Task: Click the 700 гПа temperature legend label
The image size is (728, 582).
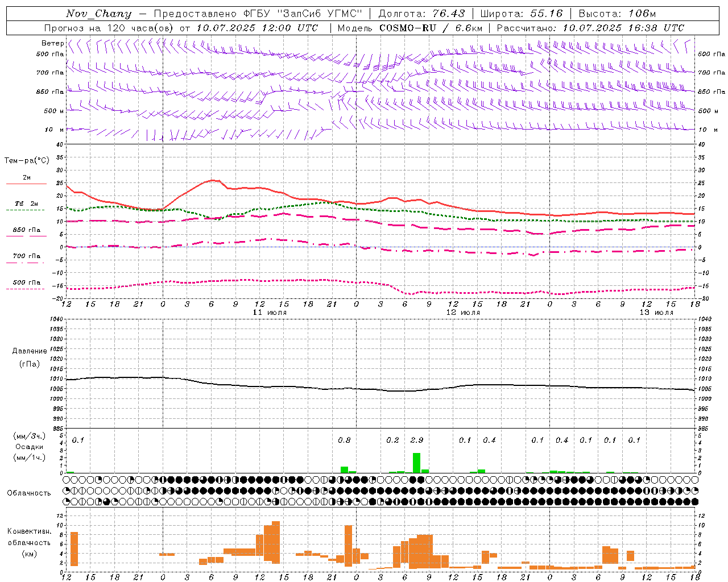Action: [x=27, y=256]
